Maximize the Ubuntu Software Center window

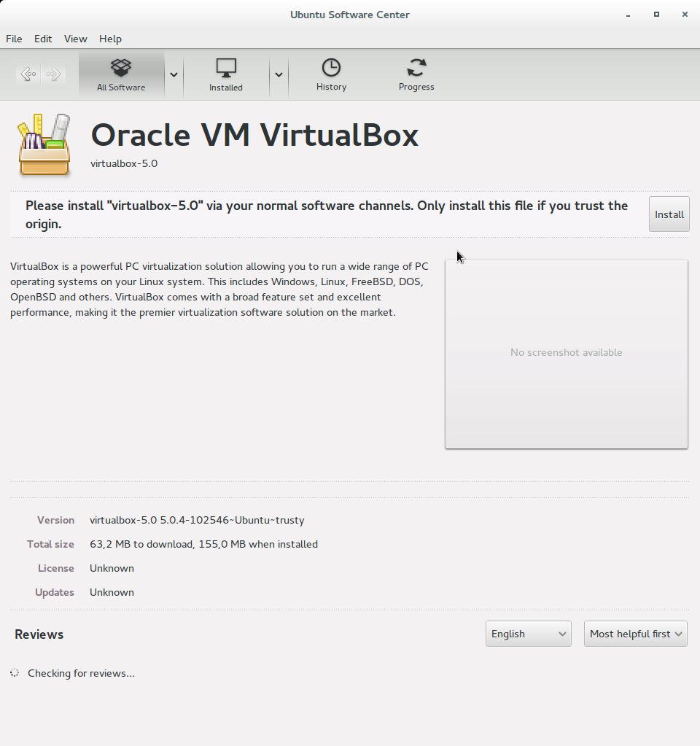(x=656, y=15)
